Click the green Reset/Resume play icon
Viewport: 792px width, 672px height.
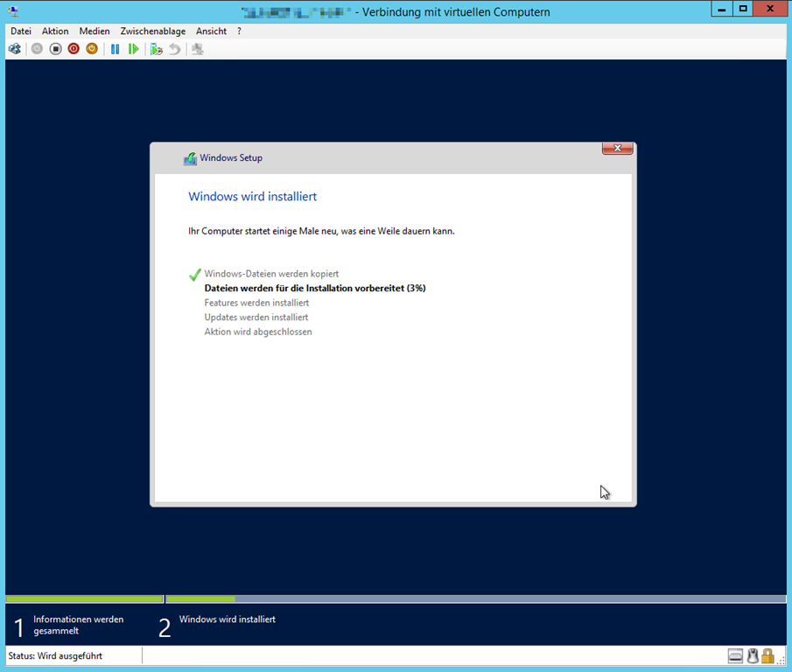coord(133,49)
